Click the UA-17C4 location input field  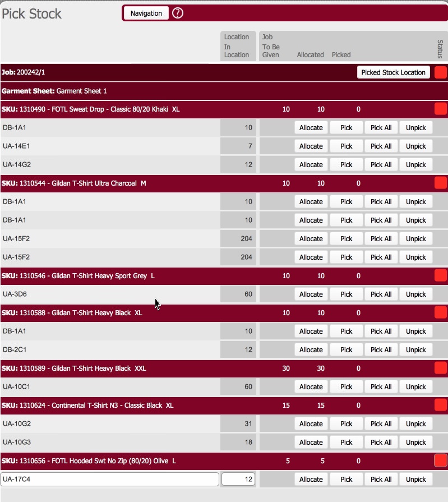[x=110, y=479]
